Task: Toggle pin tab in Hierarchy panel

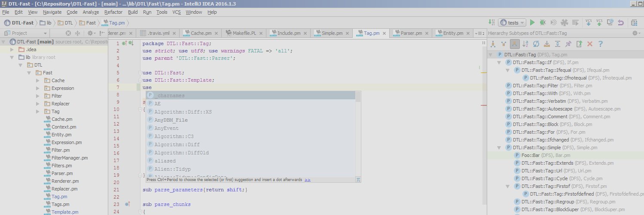Action: click(x=568, y=44)
